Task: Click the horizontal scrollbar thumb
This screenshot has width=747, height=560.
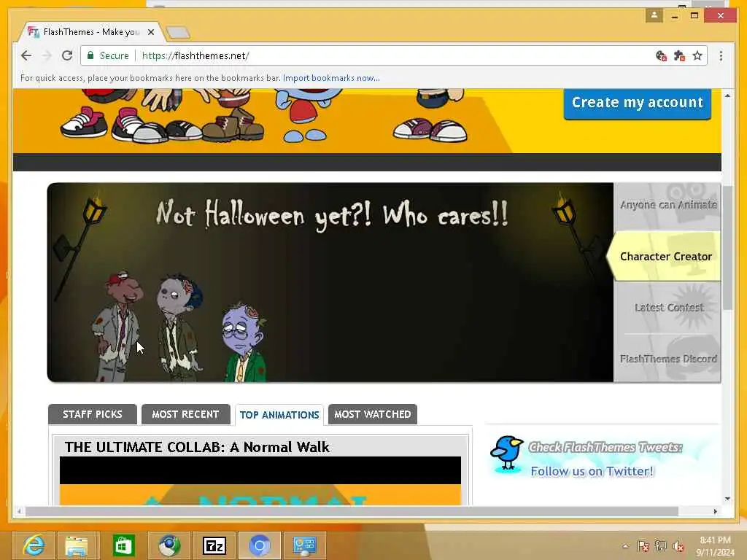Action: (x=352, y=511)
